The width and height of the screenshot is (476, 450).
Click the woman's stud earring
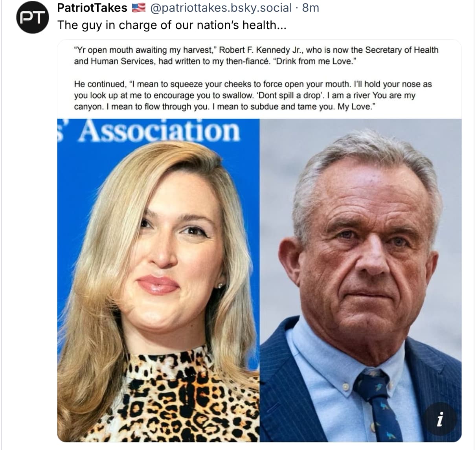click(x=220, y=286)
